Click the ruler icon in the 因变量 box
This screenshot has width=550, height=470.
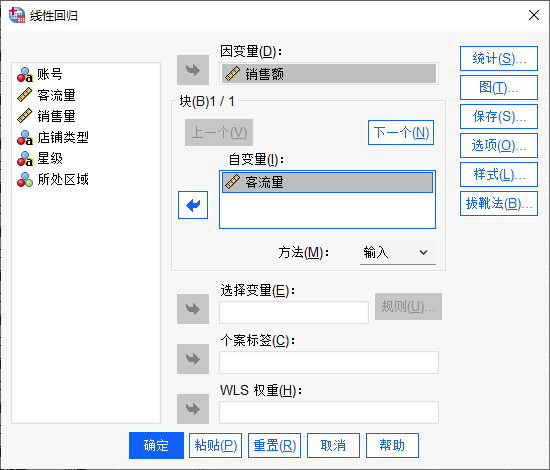tap(232, 74)
